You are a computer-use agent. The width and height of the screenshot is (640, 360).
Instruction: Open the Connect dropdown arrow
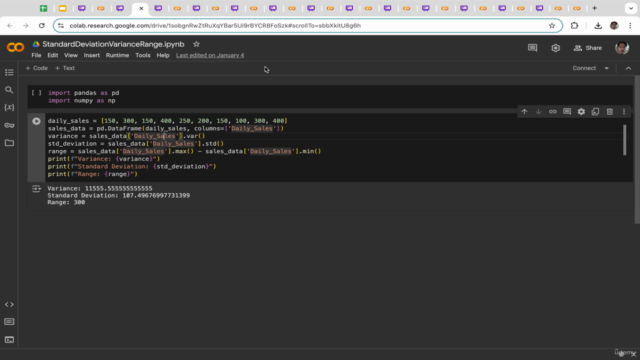point(607,68)
